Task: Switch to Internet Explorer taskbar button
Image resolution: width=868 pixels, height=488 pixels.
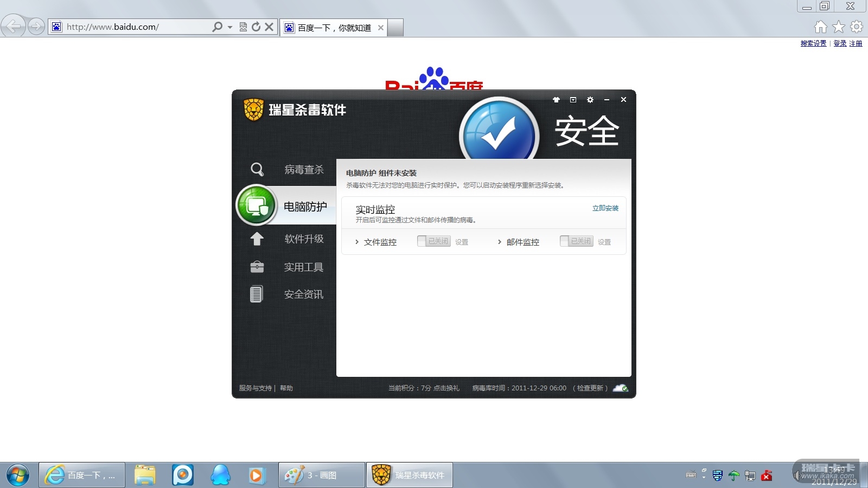Action: tap(82, 476)
